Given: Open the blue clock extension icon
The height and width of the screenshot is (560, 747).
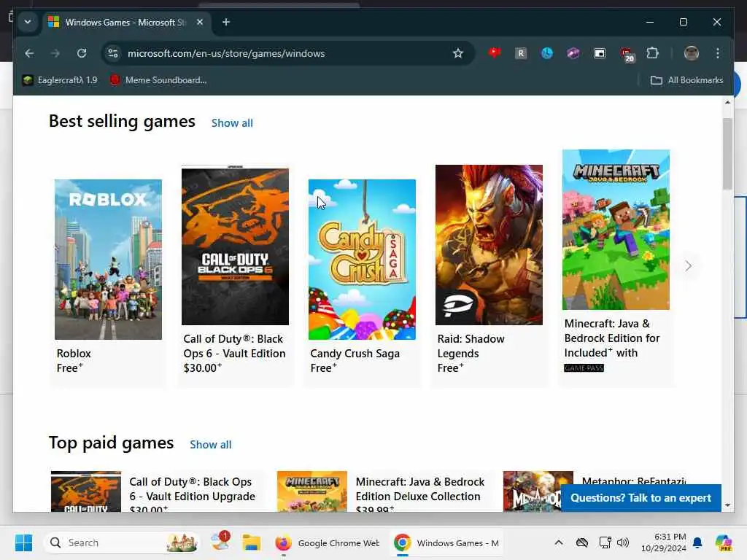Looking at the screenshot, I should [547, 53].
